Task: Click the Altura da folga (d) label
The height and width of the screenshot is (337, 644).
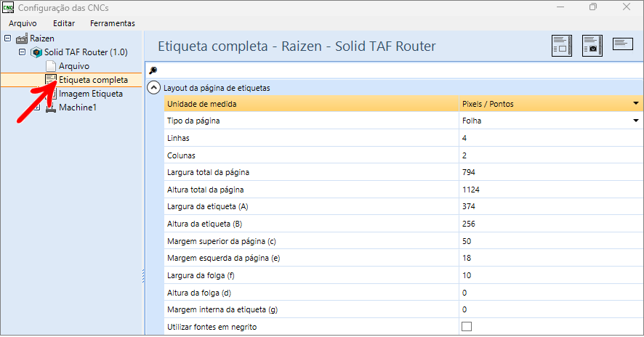Action: [x=199, y=293]
